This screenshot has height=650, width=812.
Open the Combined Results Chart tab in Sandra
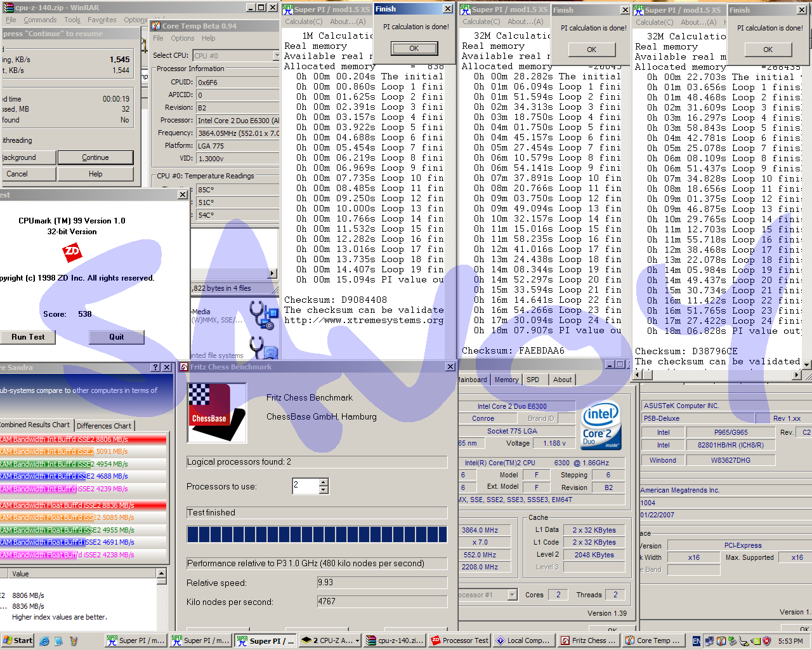click(36, 425)
